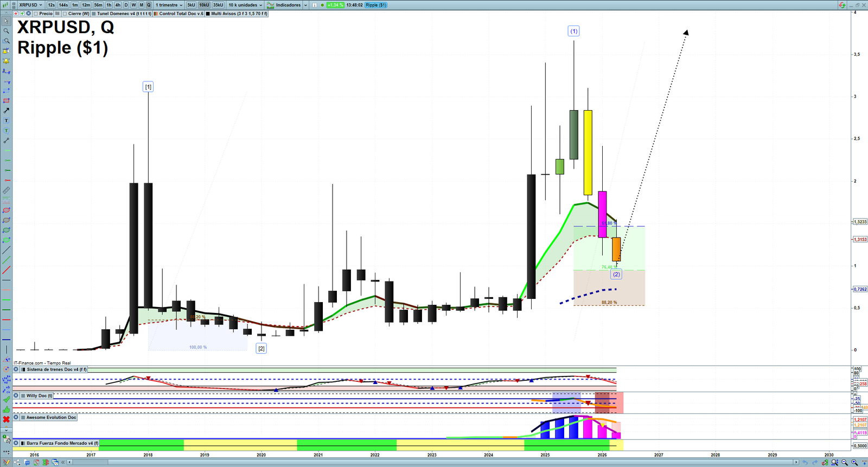Select the red diagonal line tool
The image size is (868, 467).
tap(7, 270)
